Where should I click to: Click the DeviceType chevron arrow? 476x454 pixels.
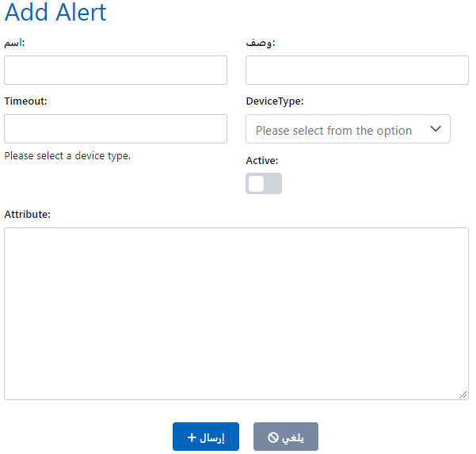click(435, 129)
